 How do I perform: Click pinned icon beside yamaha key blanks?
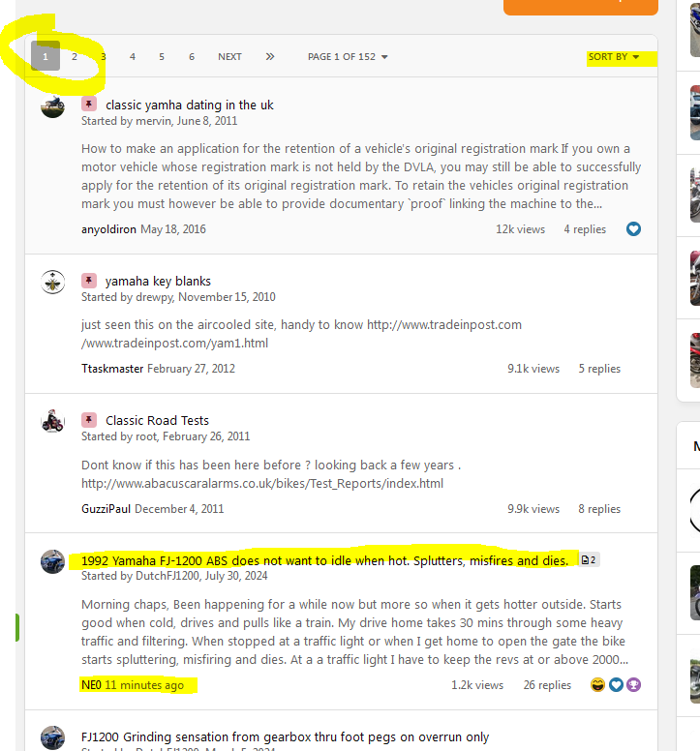(x=89, y=281)
